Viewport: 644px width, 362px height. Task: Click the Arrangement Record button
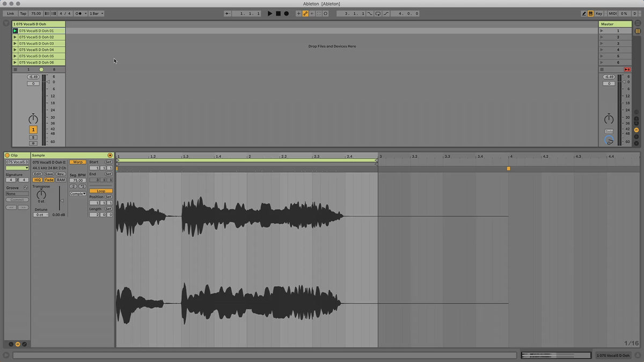[x=286, y=13]
